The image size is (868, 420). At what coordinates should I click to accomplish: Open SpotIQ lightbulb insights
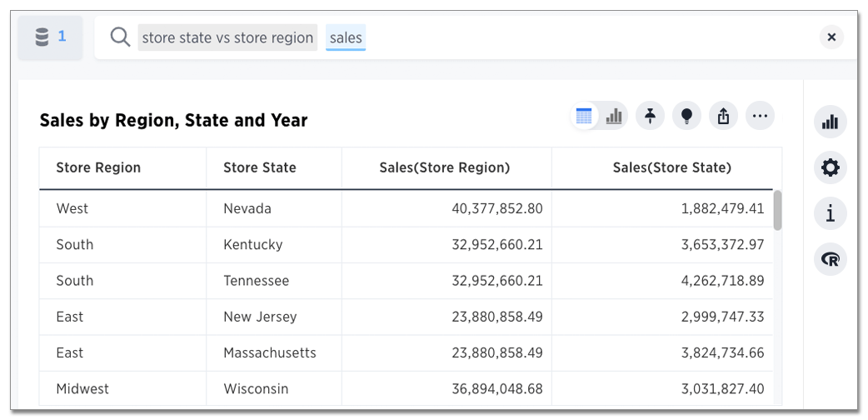[686, 116]
